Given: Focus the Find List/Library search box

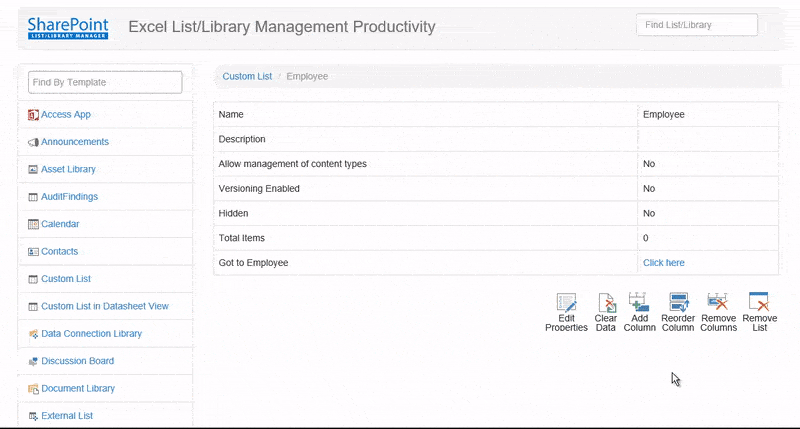Looking at the screenshot, I should pyautogui.click(x=697, y=25).
